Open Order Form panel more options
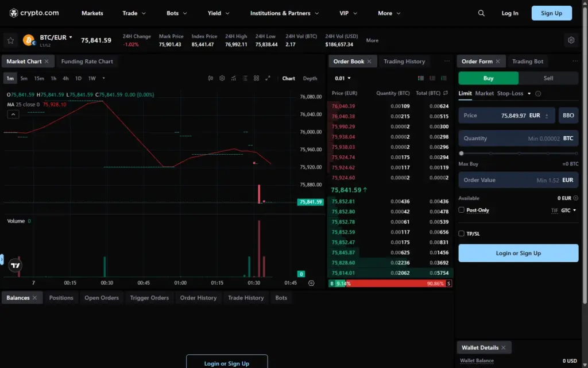This screenshot has width=588, height=368. point(575,61)
